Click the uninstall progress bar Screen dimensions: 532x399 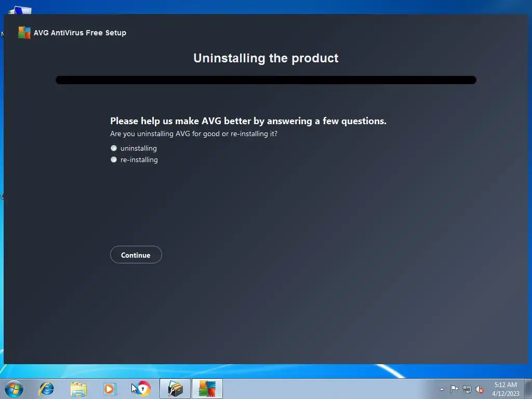coord(266,80)
